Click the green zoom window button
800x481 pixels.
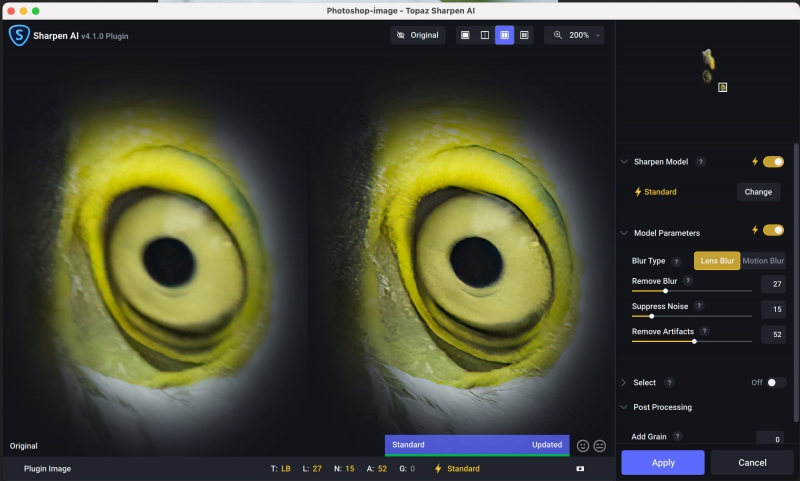coord(35,11)
